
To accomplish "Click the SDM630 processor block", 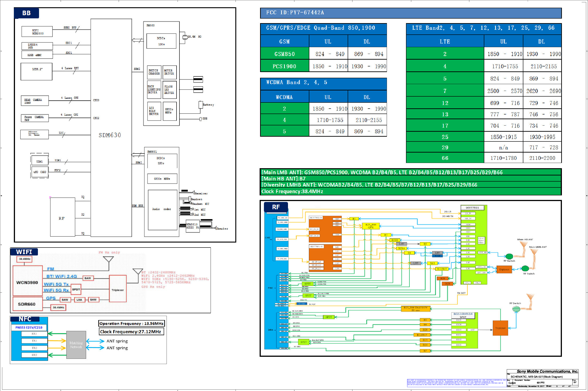I will click(111, 128).
